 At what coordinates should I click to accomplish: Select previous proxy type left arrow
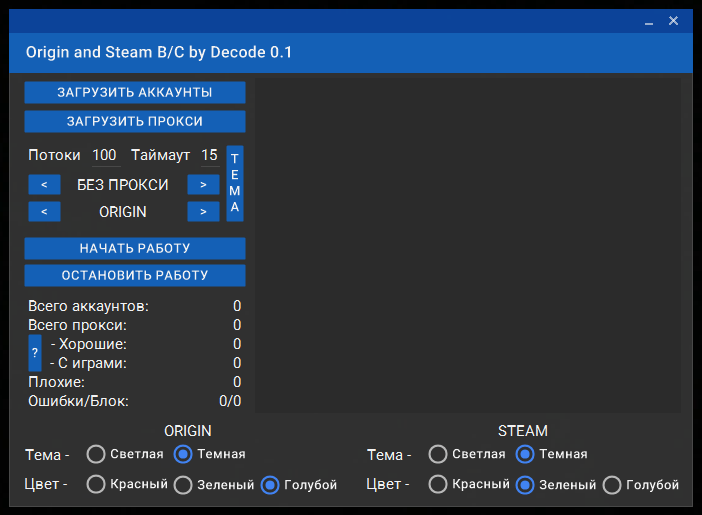(x=44, y=185)
